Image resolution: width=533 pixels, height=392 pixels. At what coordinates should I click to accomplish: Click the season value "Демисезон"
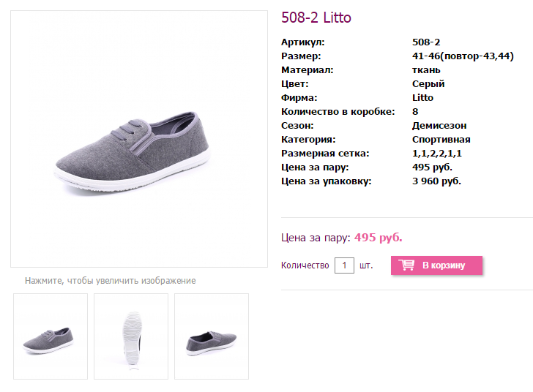(x=439, y=126)
